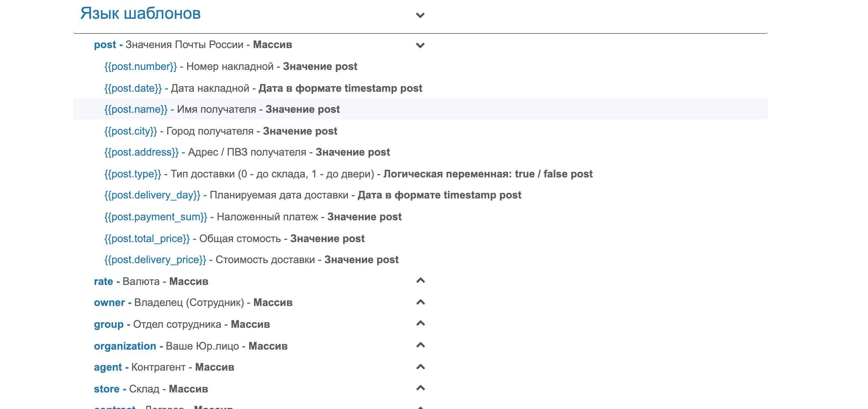Expand the owner (Сотрудник) section
Viewport: 868px width, 409px height.
point(420,301)
